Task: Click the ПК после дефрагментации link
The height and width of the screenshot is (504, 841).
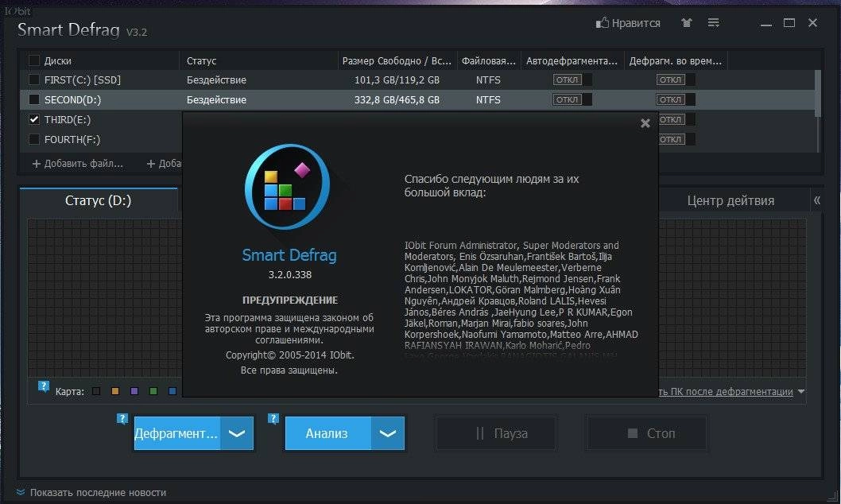Action: (x=726, y=391)
